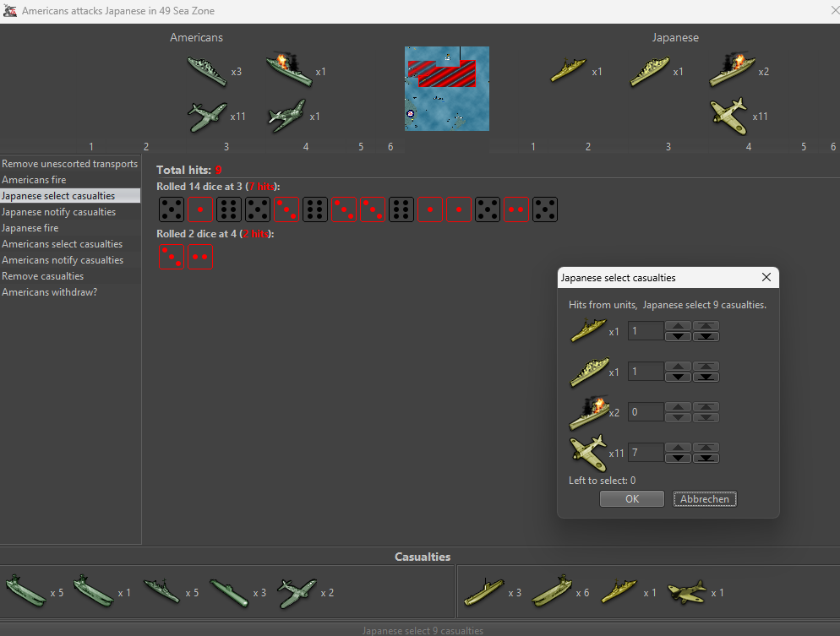Decrease fighter casualties by one with down arrow
This screenshot has width=840, height=636.
[x=678, y=459]
